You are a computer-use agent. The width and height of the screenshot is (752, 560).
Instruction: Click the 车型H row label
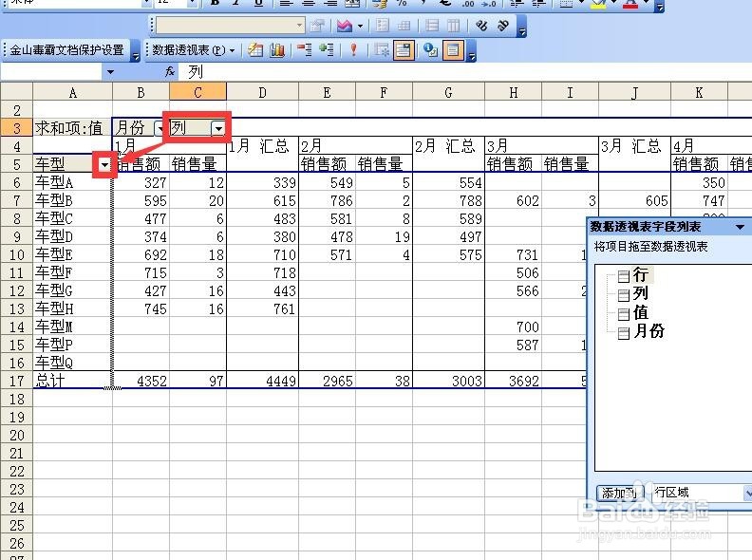coord(72,308)
